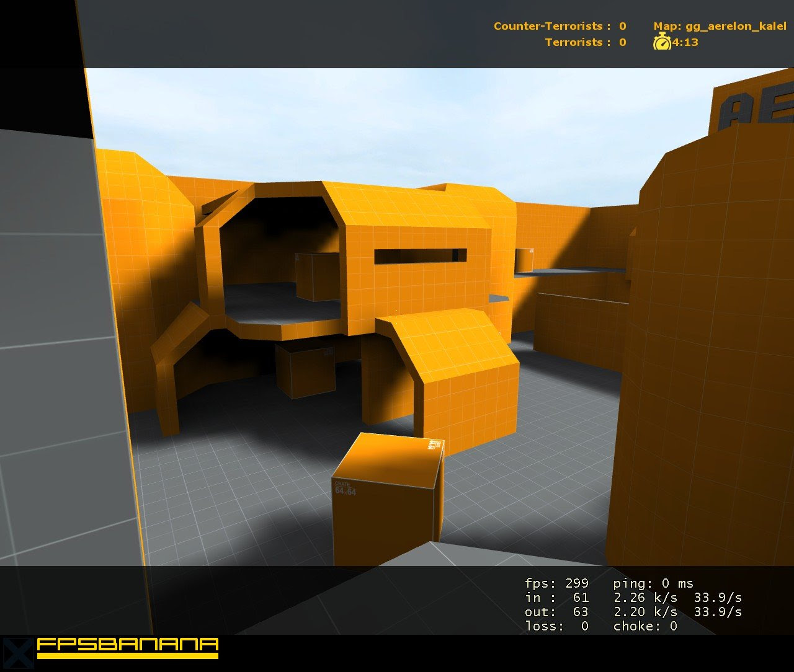Select the "ping: 0 ms" readout

(x=653, y=583)
